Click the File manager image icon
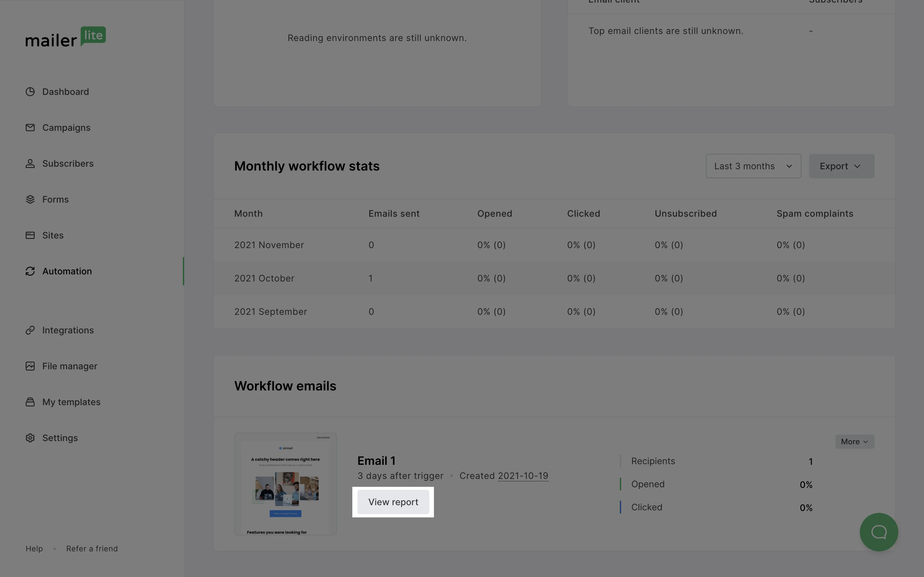Image resolution: width=924 pixels, height=577 pixels. click(x=30, y=366)
